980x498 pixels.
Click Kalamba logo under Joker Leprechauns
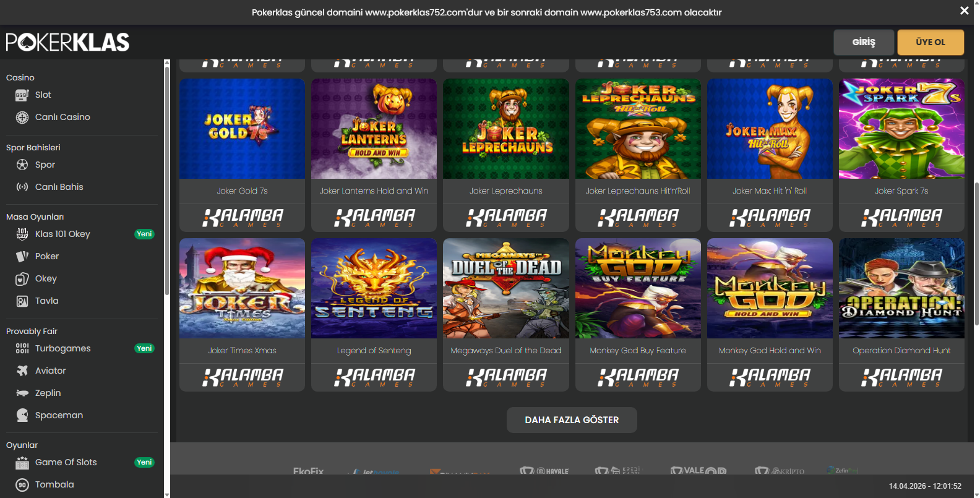point(506,218)
